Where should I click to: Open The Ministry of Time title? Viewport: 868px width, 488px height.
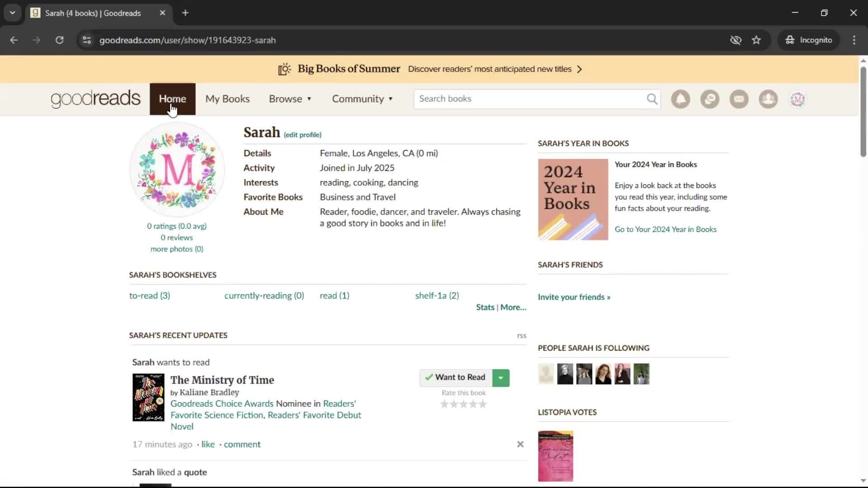coord(222,380)
